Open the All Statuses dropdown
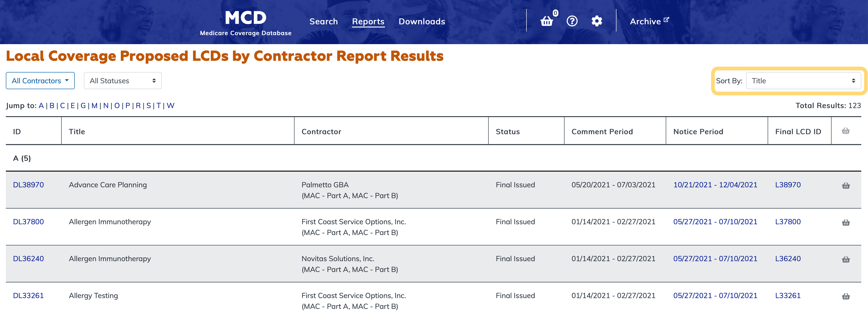The image size is (868, 317). tap(123, 81)
